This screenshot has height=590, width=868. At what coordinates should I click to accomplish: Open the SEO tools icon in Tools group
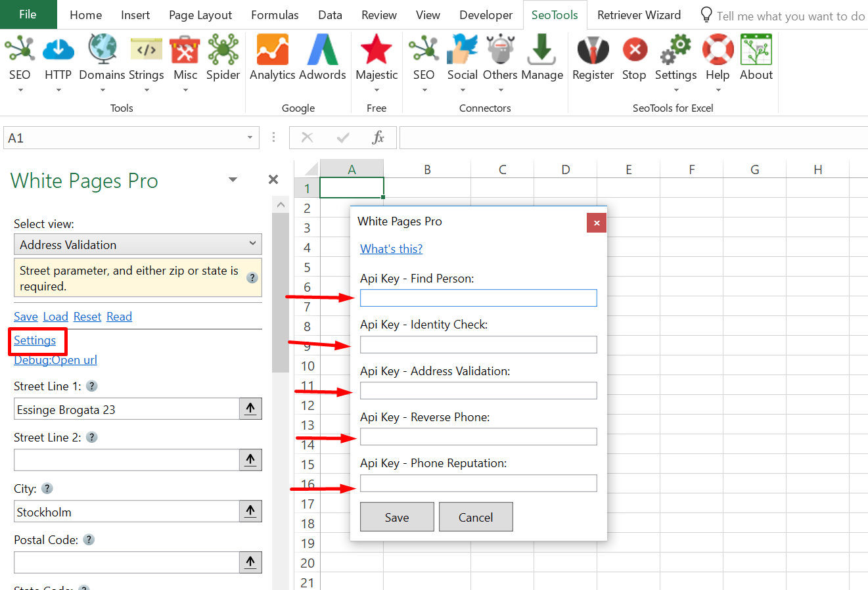(20, 50)
